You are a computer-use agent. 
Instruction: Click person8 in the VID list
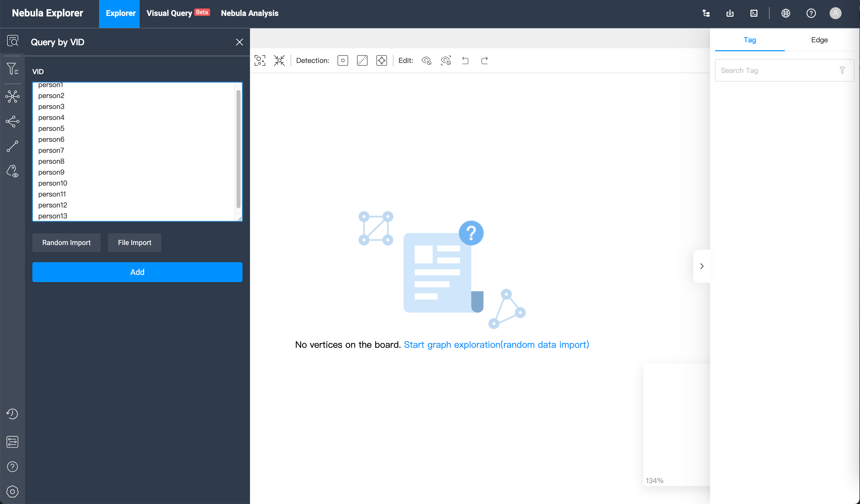click(51, 161)
